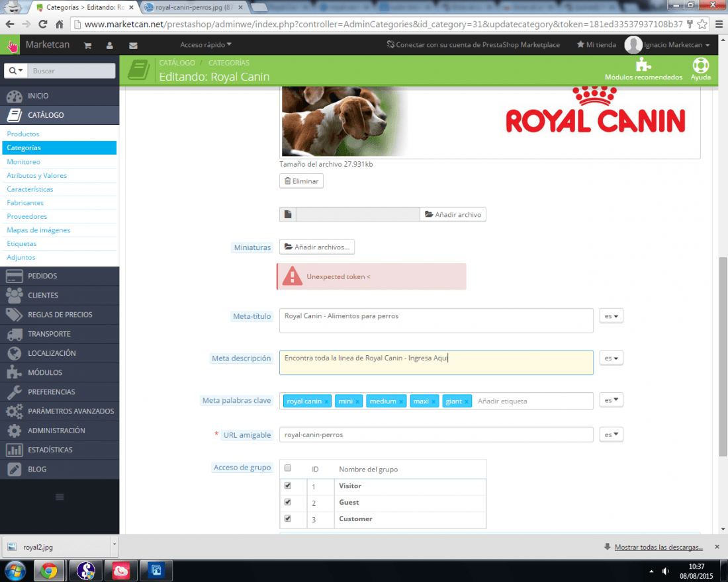728x582 pixels.
Task: Select Categorías in the catalog submenu
Action: point(60,147)
